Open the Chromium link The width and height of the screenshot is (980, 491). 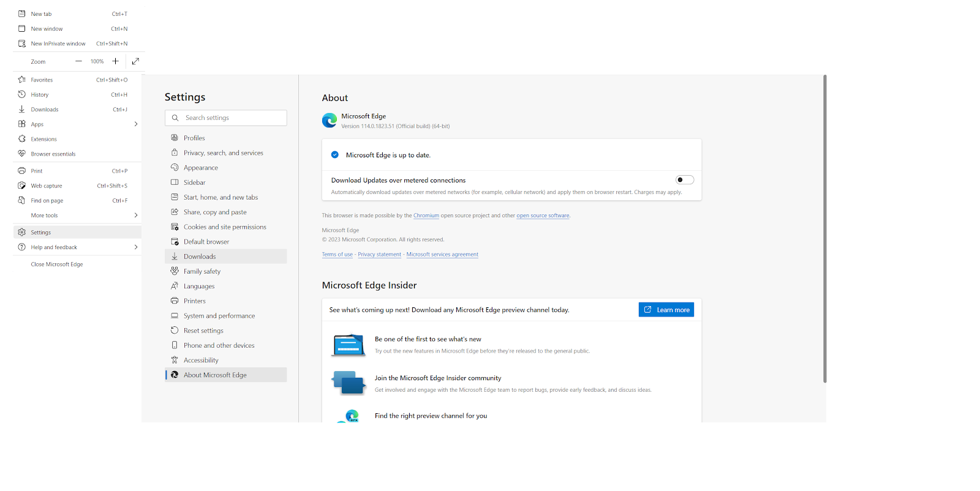point(426,216)
